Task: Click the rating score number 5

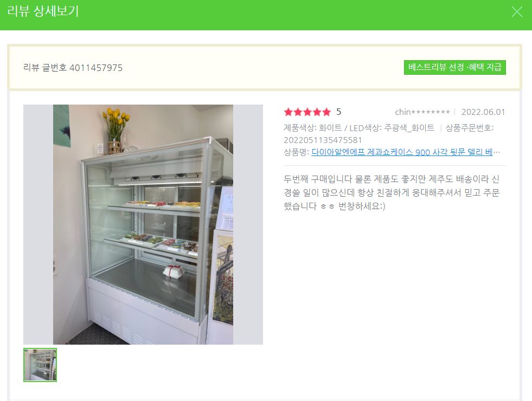Action: click(338, 112)
